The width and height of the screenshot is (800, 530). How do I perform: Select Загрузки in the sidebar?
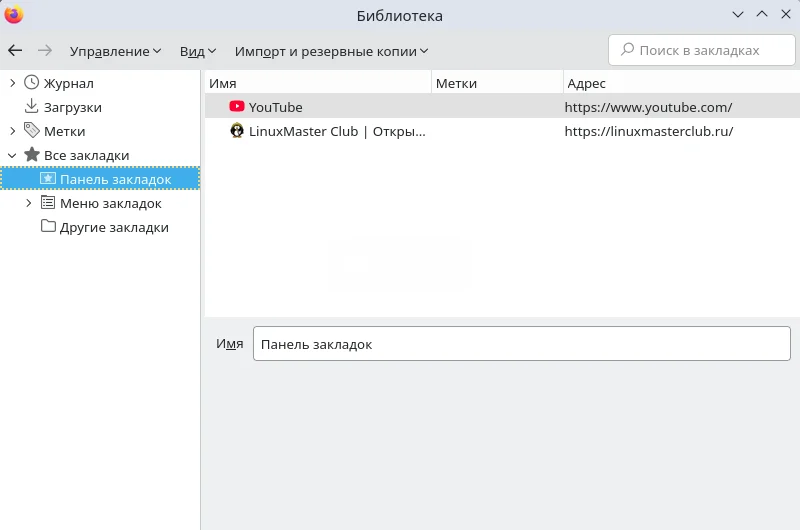(x=73, y=107)
